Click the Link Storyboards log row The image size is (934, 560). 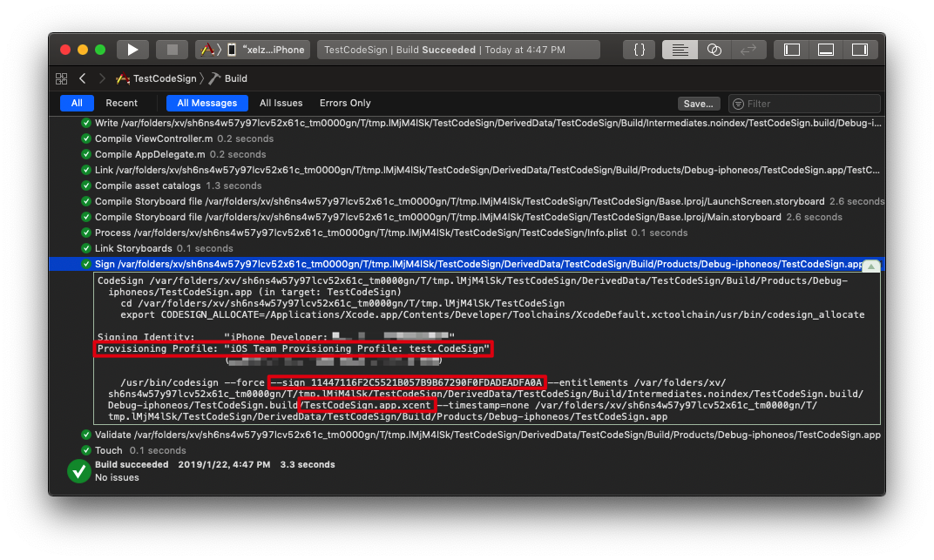click(x=466, y=248)
